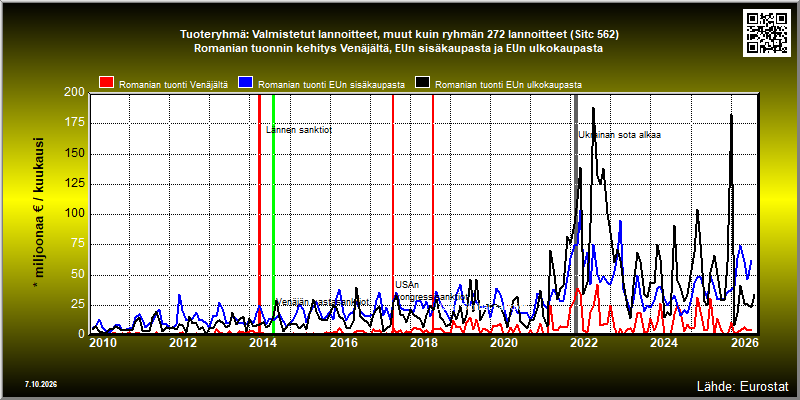This screenshot has height=400, width=800.
Task: Select legend label 'Romanian tuonti EUn ulkokaupasta'
Action: coord(508,85)
